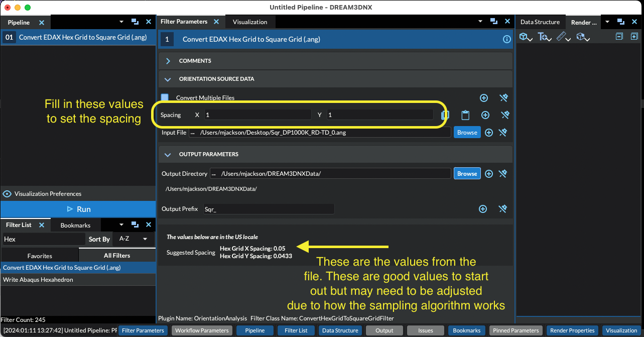644x337 pixels.
Task: Open the filter info icon in header
Action: (506, 39)
